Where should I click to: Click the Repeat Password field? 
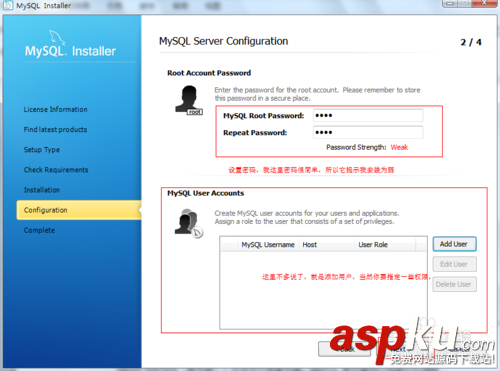pos(368,132)
